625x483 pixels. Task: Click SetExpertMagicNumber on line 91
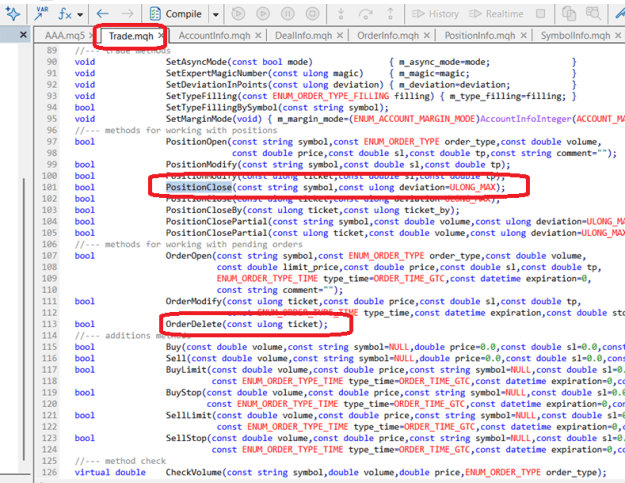coord(216,73)
